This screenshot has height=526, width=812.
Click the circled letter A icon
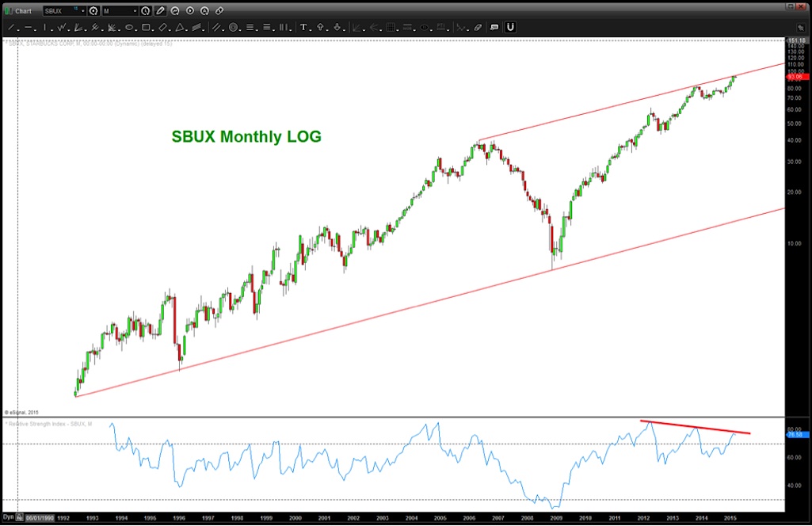tap(204, 11)
